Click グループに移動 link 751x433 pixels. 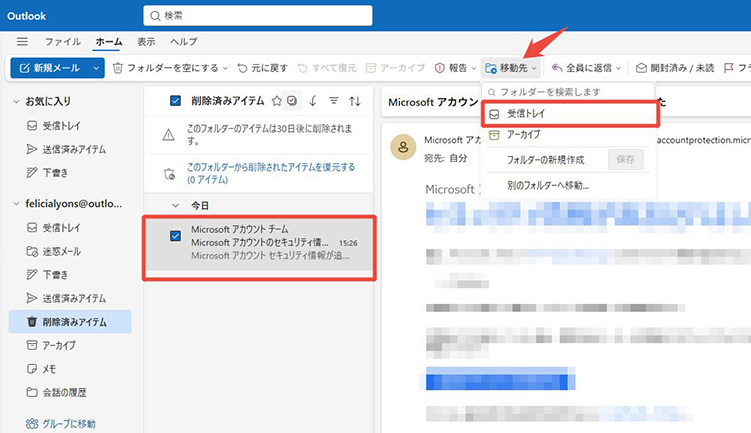(68, 424)
